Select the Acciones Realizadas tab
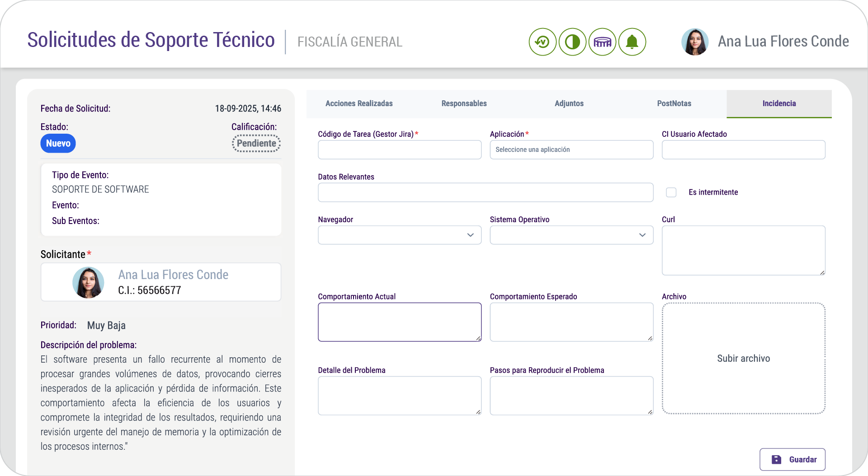 359,103
